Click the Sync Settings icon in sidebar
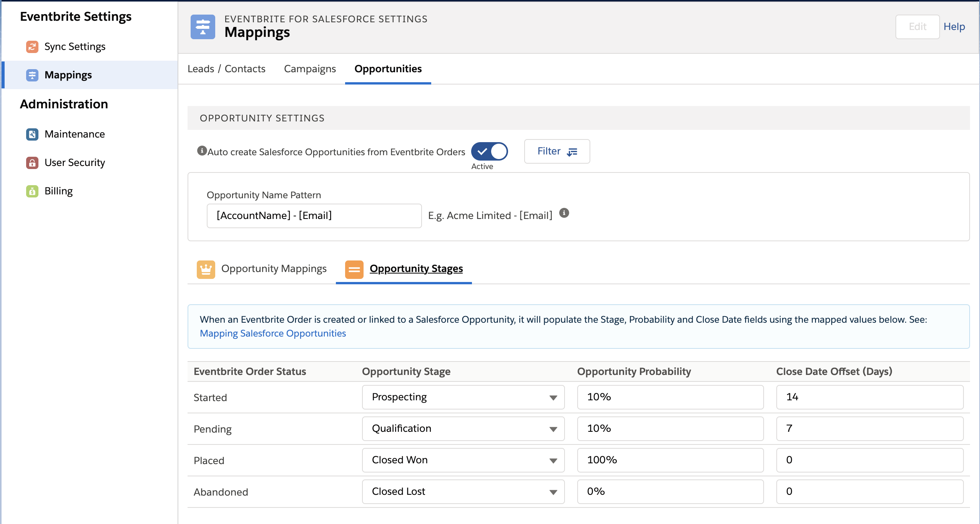The image size is (980, 524). coord(32,47)
